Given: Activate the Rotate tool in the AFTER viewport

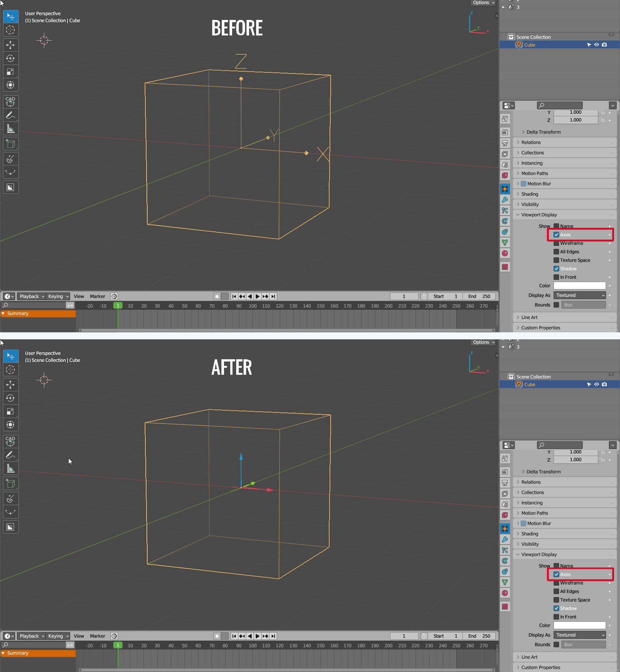Looking at the screenshot, I should (10, 398).
